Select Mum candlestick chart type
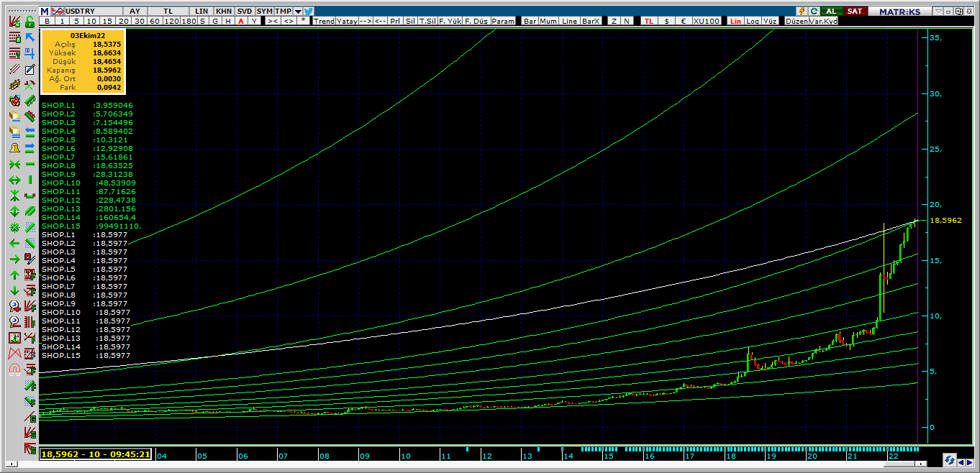 pyautogui.click(x=548, y=22)
